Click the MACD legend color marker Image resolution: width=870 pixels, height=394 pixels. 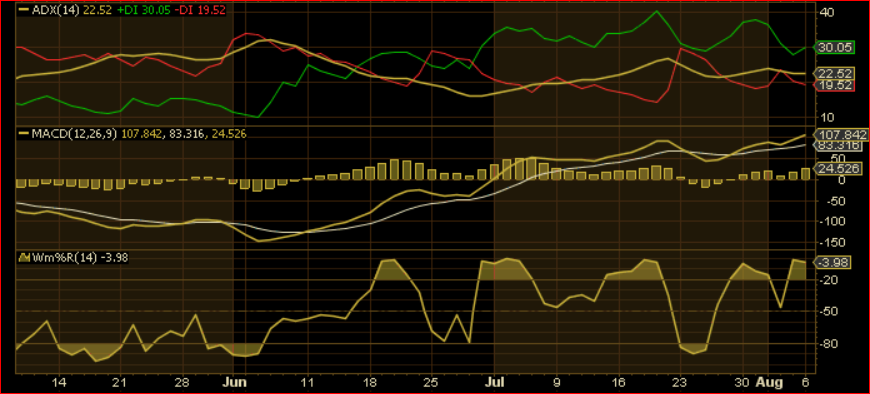24,134
